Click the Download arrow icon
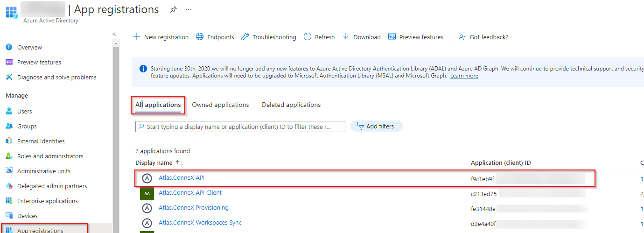Viewport: 644px width, 233px height. pyautogui.click(x=346, y=36)
